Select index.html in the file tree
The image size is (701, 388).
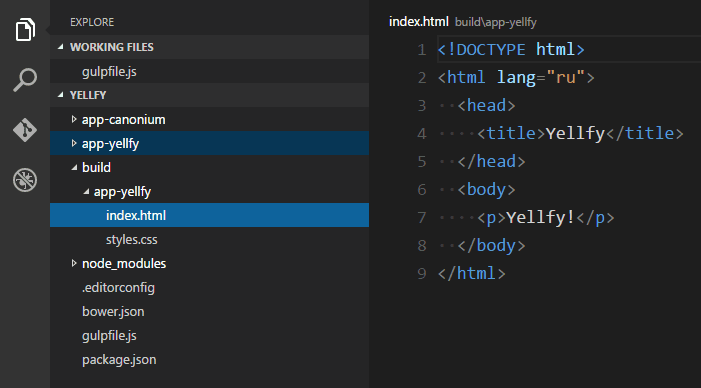(x=209, y=215)
